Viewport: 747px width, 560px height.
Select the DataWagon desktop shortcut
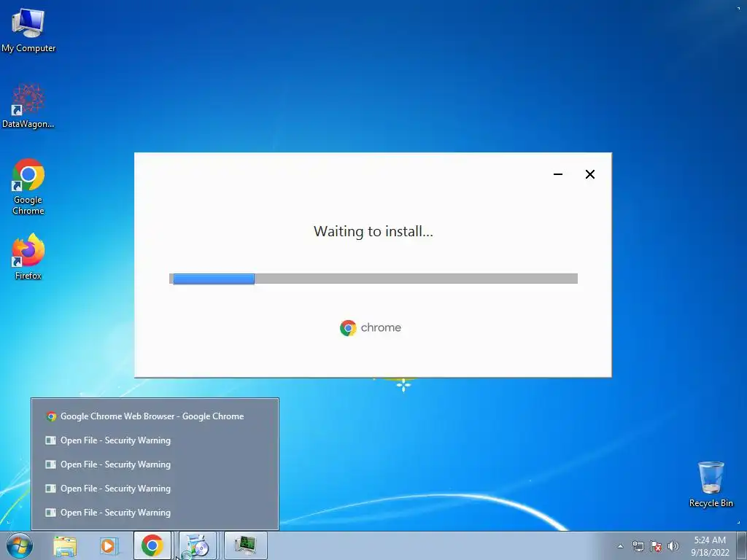[x=28, y=106]
